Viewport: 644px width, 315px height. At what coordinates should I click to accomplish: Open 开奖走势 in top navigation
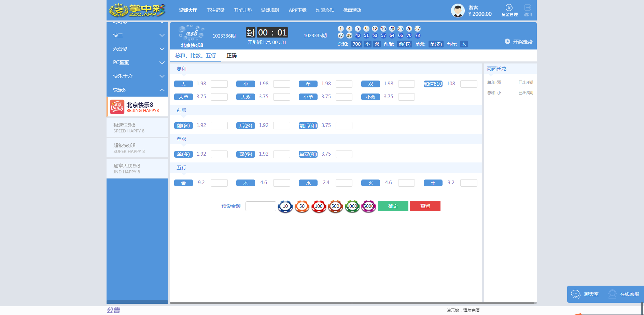243,10
